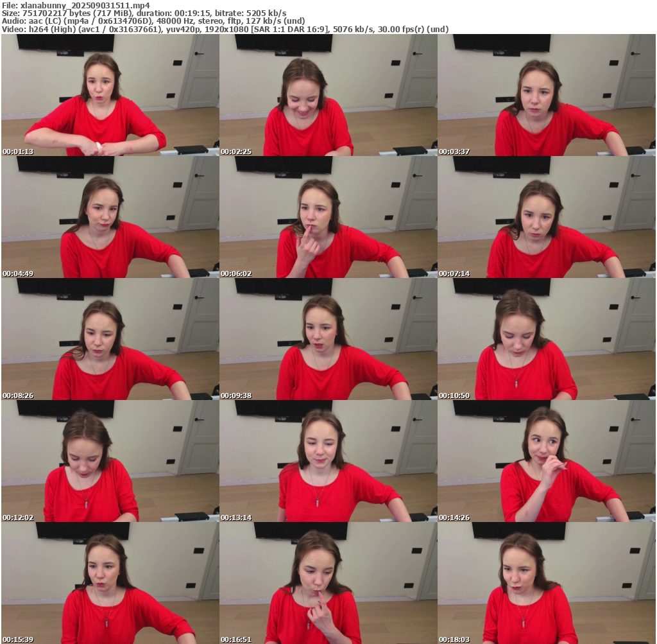
Task: Select the thumbnail frame stamped 00:02:25
Action: coord(328,95)
